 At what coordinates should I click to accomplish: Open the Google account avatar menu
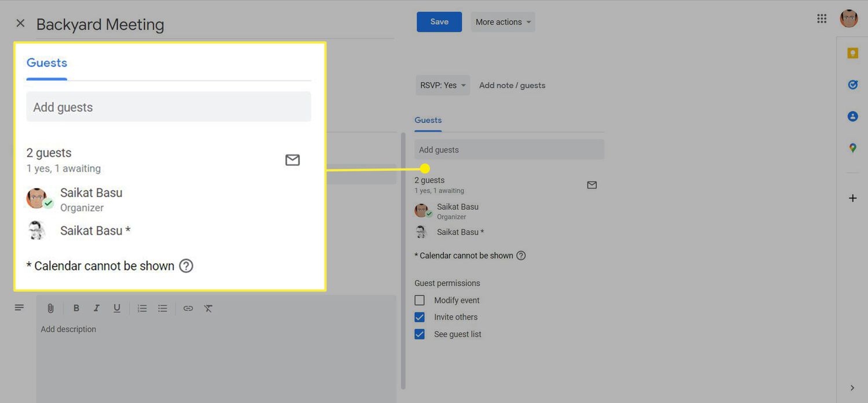coord(849,19)
